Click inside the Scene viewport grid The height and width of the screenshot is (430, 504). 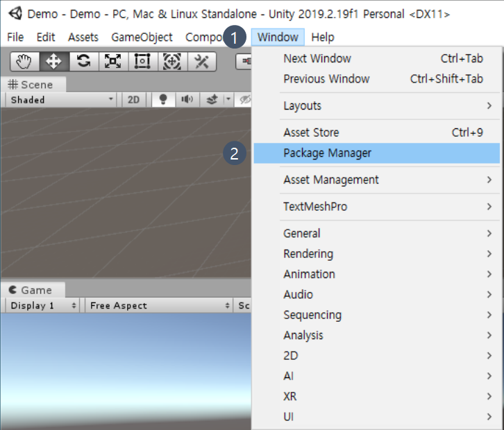[126, 193]
